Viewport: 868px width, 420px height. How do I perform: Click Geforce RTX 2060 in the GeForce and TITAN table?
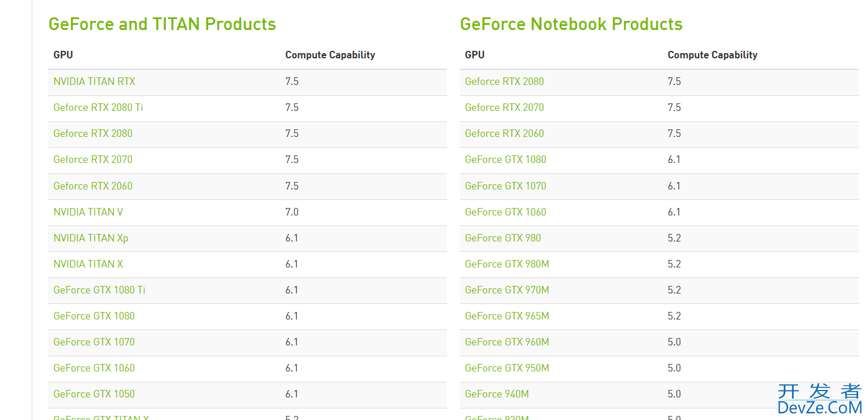(93, 186)
